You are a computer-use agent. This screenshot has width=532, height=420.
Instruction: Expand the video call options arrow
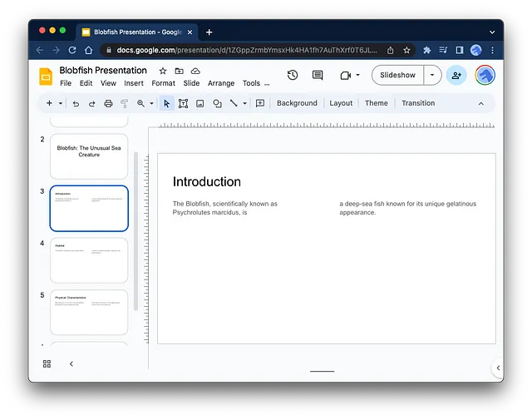357,75
